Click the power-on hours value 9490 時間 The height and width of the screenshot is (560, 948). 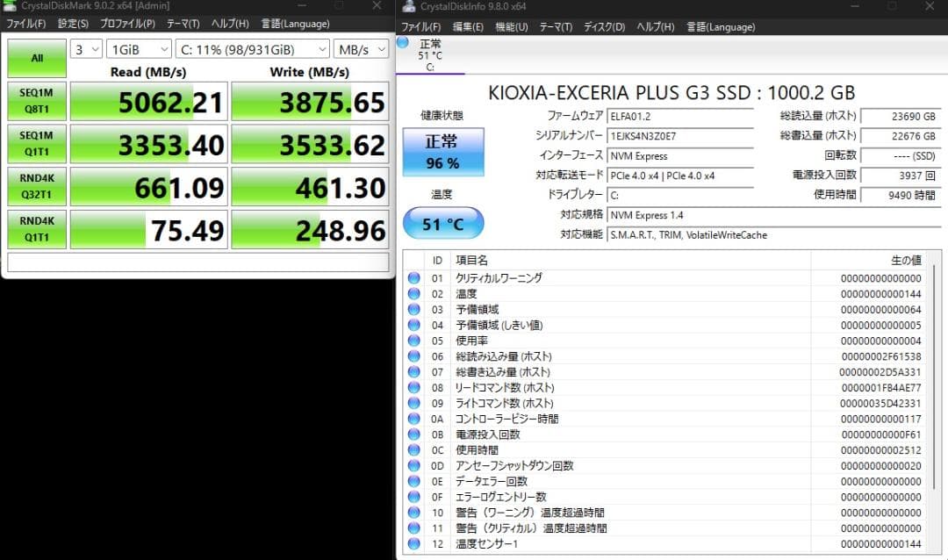(901, 196)
